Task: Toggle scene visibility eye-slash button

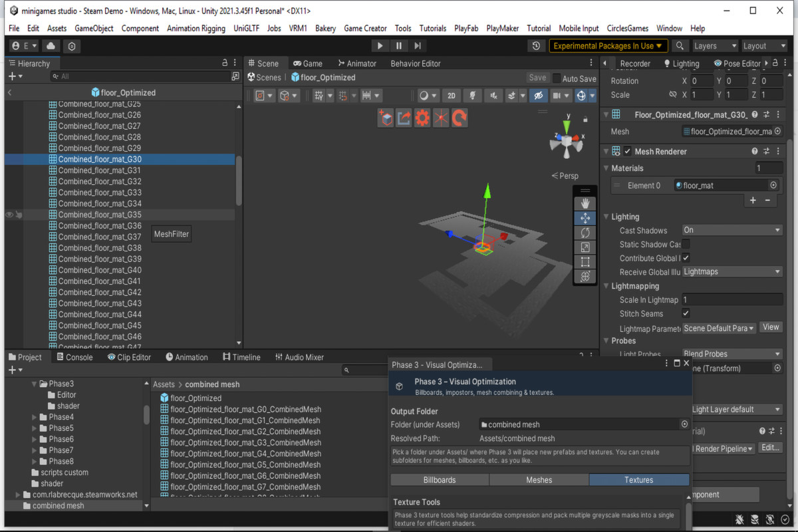Action: 539,96
